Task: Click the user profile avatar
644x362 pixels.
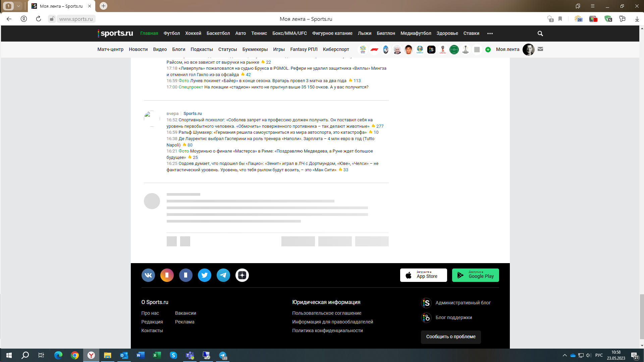Action: click(x=528, y=49)
